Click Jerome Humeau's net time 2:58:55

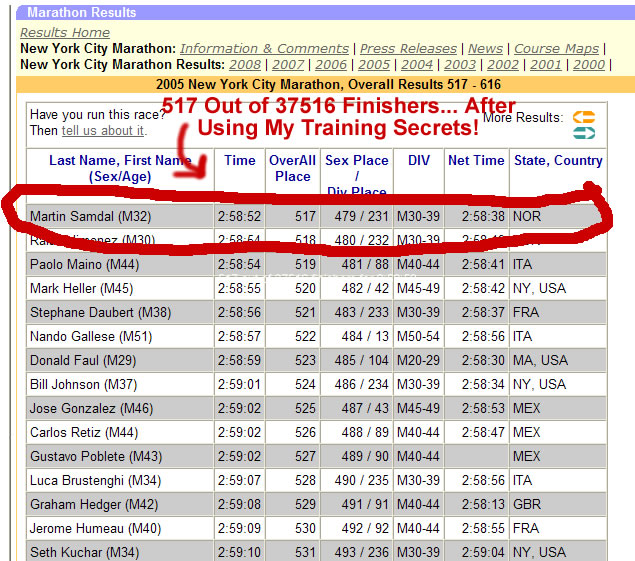477,528
